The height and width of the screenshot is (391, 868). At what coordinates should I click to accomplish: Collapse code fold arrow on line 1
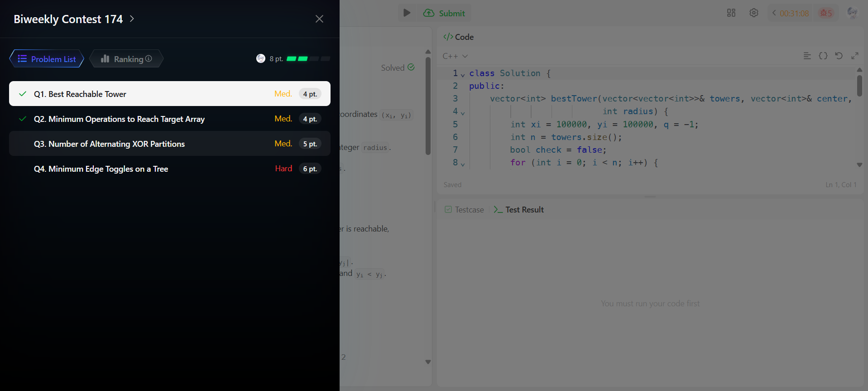(x=463, y=75)
